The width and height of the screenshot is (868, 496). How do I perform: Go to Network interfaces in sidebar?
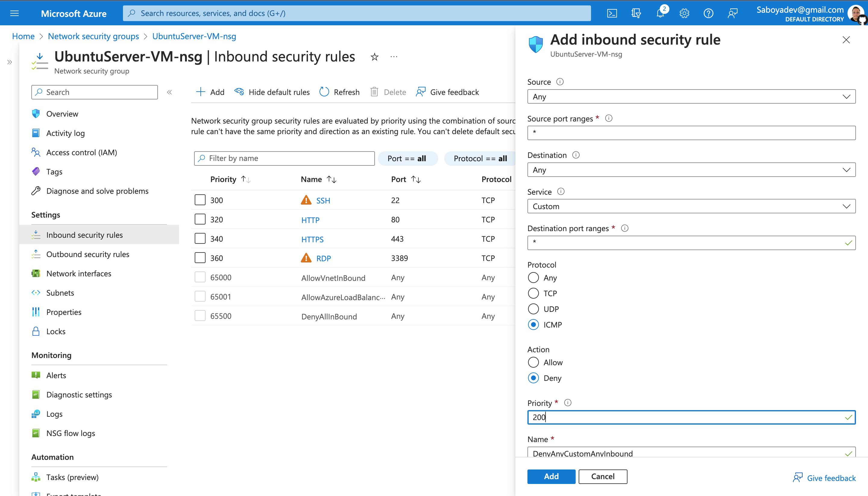coord(79,274)
